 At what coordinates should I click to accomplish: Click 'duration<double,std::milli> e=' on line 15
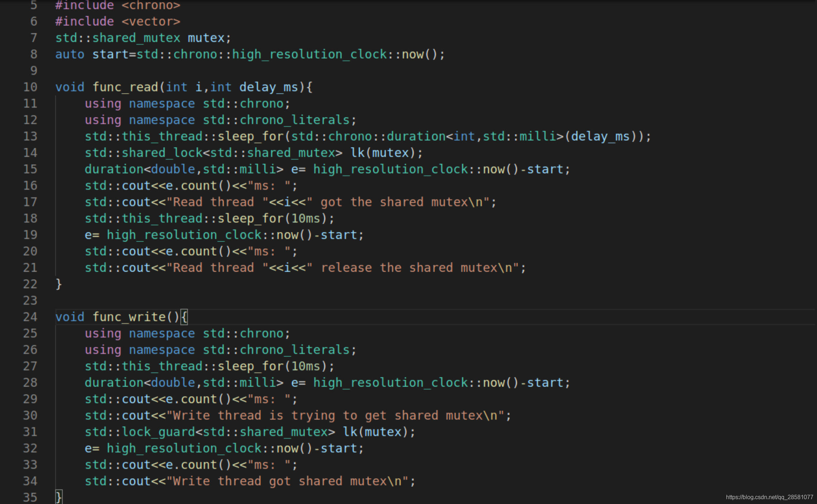tap(195, 169)
